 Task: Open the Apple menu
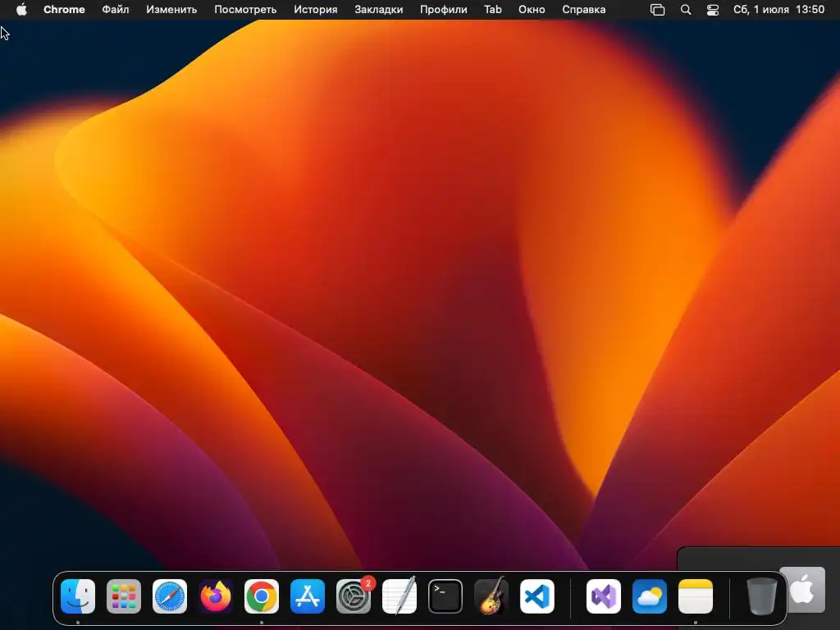[x=21, y=10]
